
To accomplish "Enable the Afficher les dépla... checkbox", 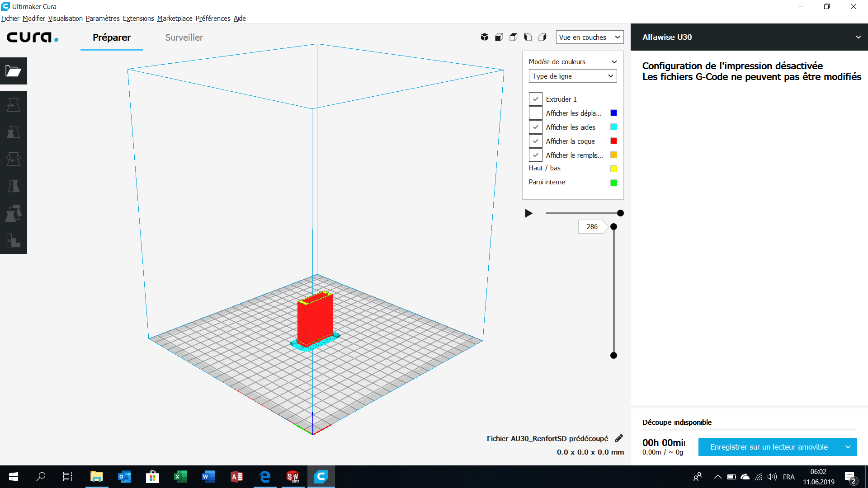I will [536, 113].
